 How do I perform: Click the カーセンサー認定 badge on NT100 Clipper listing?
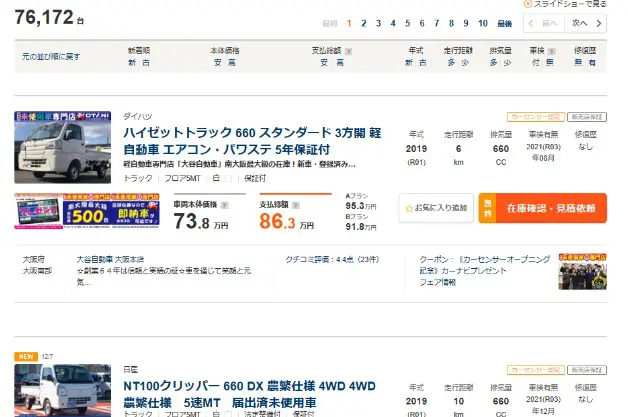point(535,370)
